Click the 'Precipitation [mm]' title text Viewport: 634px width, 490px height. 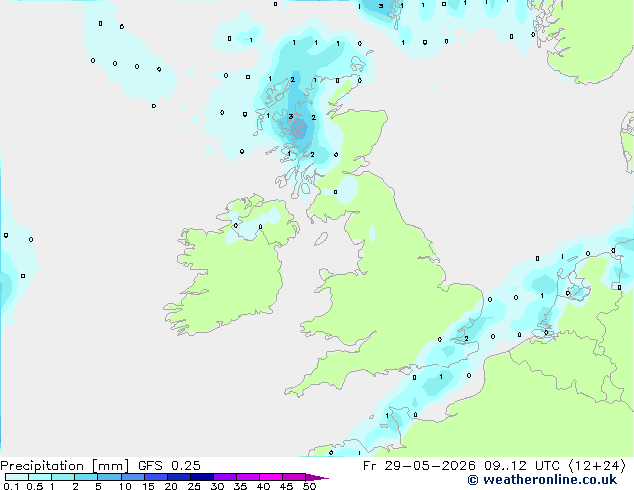(x=64, y=466)
